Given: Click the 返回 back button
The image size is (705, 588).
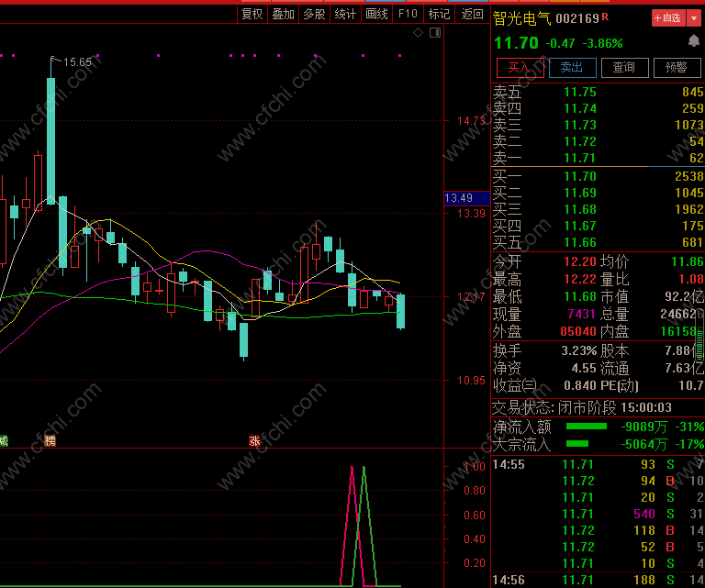Looking at the screenshot, I should coord(472,15).
